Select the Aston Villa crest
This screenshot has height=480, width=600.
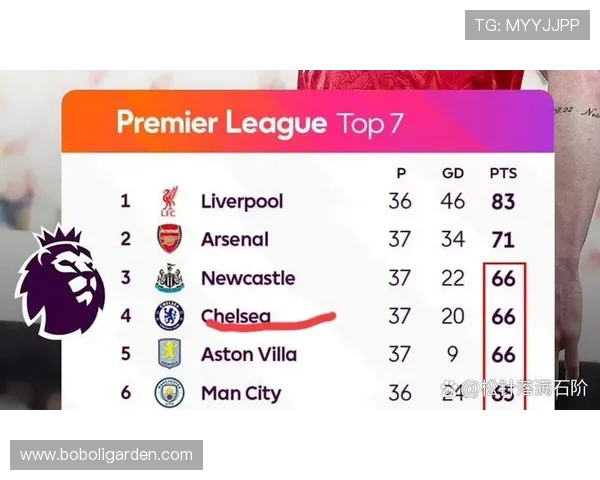coord(169,355)
